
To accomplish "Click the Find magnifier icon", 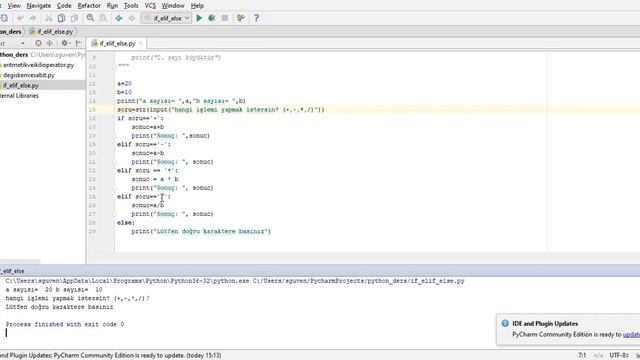I will coord(90,18).
